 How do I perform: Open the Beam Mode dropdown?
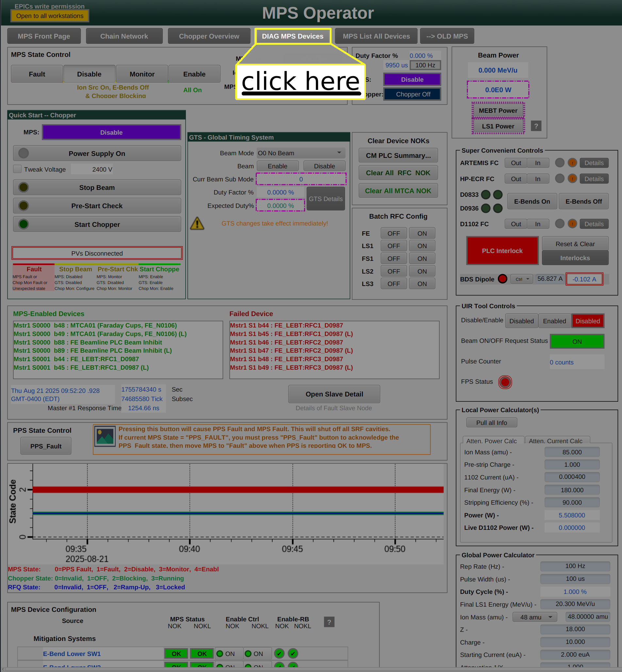(x=301, y=153)
